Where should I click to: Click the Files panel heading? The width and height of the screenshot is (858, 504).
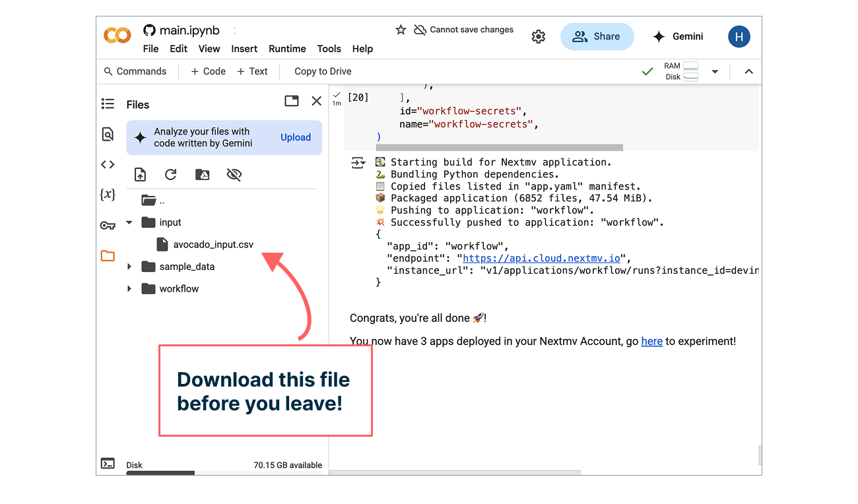pos(138,104)
